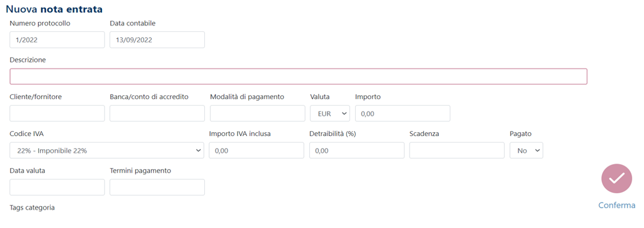Image resolution: width=644 pixels, height=228 pixels.
Task: Select the Scadenza date field
Action: [x=456, y=150]
